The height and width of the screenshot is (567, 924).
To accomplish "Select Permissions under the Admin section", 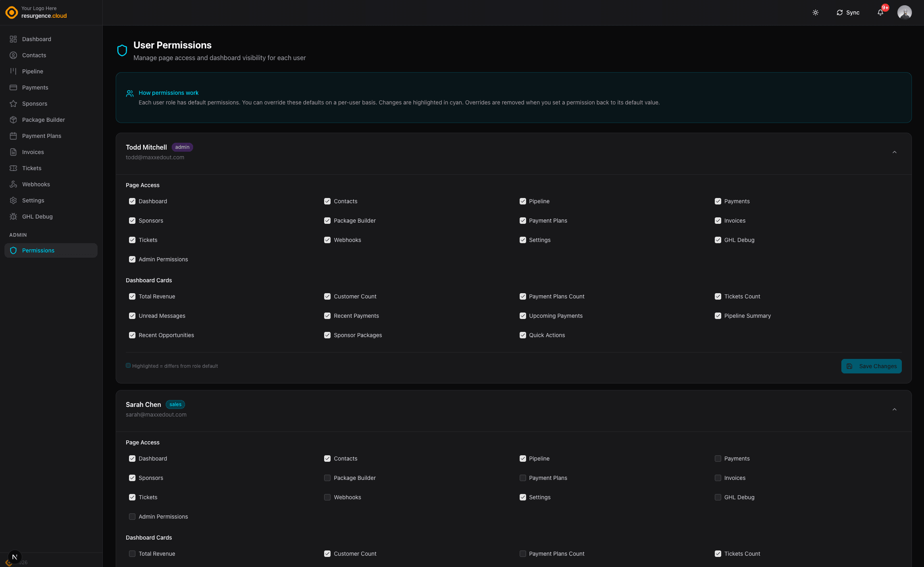I will (x=38, y=250).
